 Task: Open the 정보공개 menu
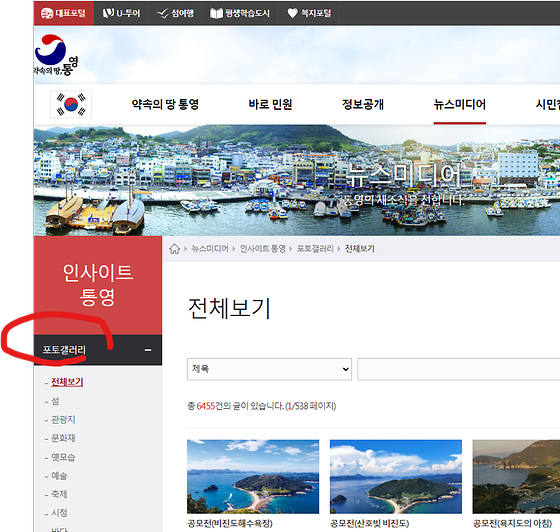pos(363,104)
